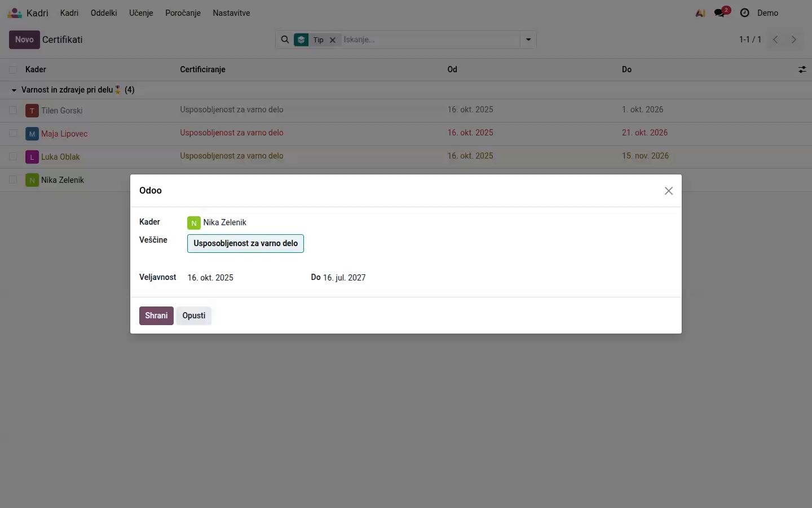This screenshot has width=812, height=508.
Task: Open the Kadri app home icon
Action: pos(15,12)
